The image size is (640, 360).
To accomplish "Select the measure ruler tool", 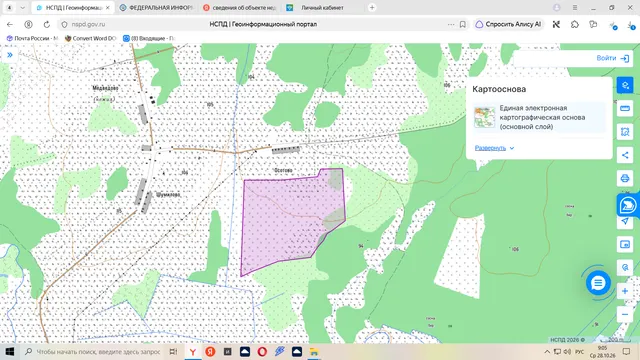I will [625, 109].
